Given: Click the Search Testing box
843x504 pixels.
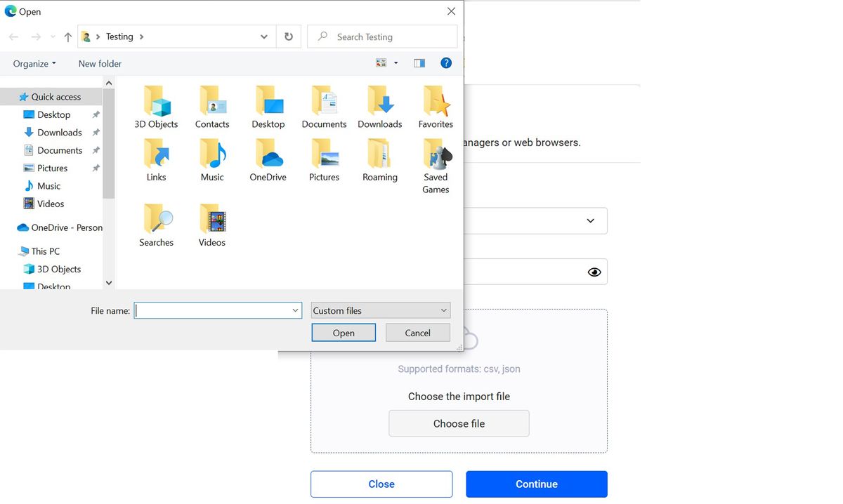Looking at the screenshot, I should (382, 37).
